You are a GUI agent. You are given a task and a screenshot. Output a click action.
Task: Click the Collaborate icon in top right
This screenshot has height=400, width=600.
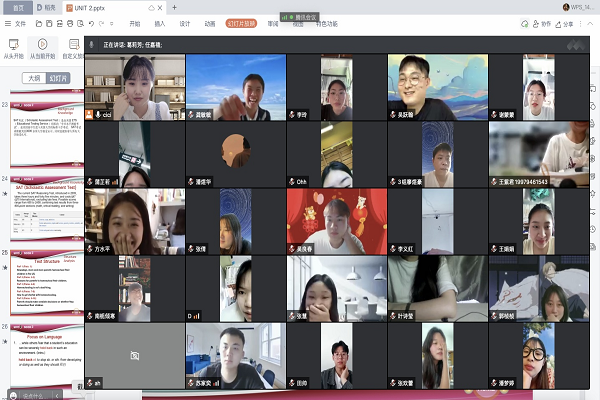(x=536, y=23)
